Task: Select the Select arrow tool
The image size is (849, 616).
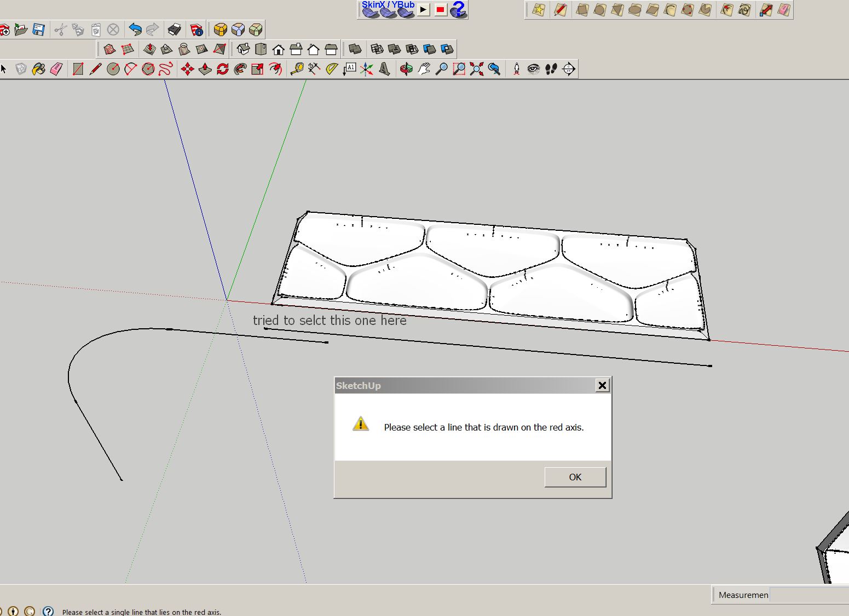Action: 4,69
